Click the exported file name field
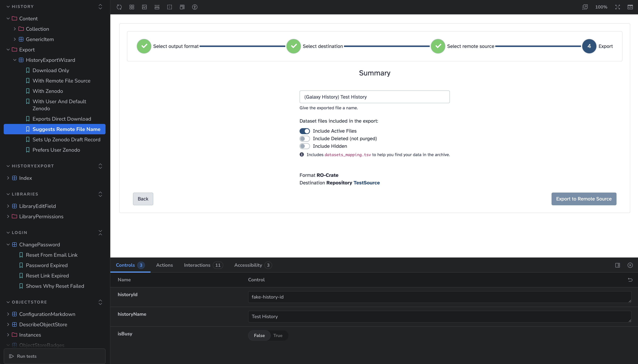The height and width of the screenshot is (364, 638). 375,97
